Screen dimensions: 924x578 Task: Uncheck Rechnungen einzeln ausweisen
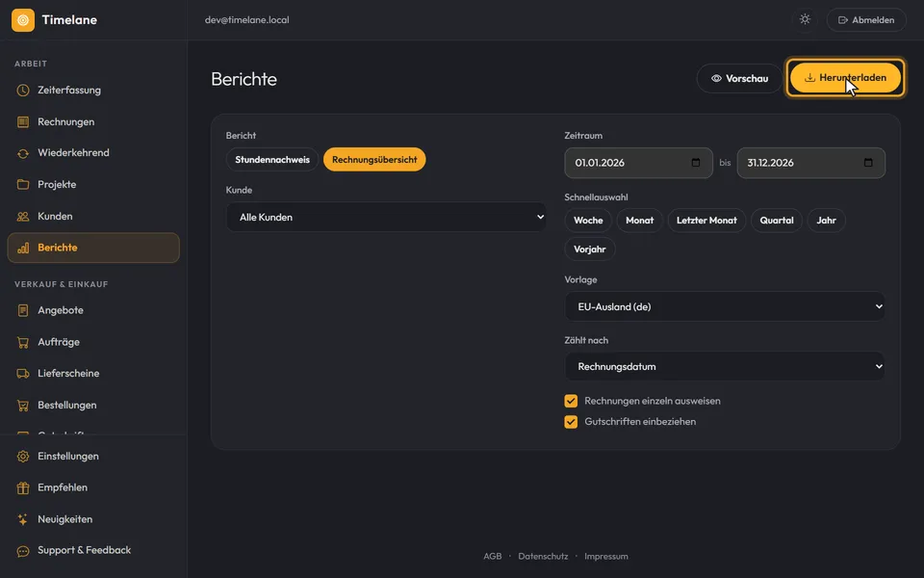pos(571,401)
